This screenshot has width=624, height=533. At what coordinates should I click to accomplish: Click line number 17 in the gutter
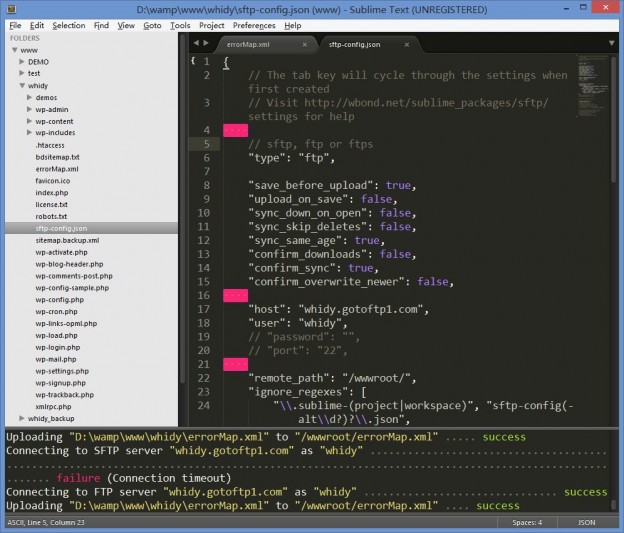pyautogui.click(x=203, y=309)
